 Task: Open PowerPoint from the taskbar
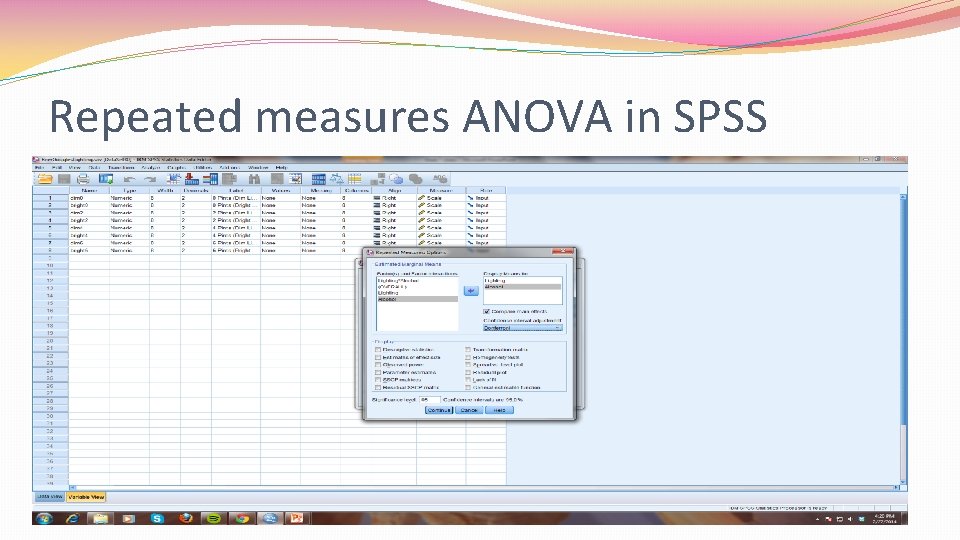point(297,519)
